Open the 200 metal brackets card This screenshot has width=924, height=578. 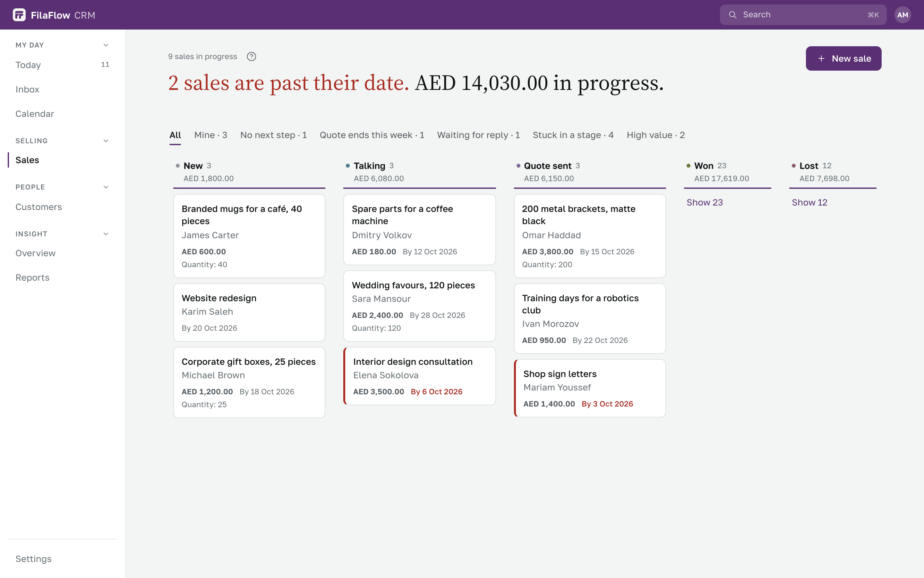tap(589, 236)
